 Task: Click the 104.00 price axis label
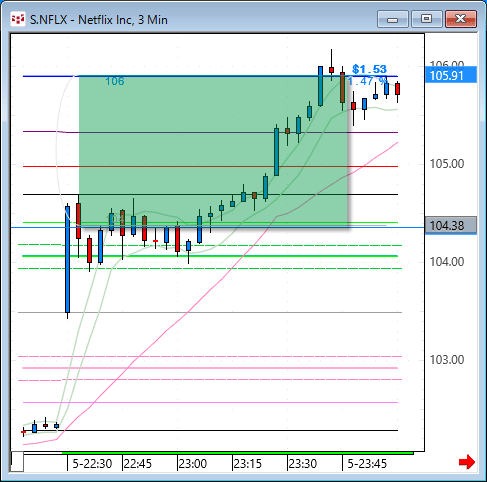click(447, 262)
